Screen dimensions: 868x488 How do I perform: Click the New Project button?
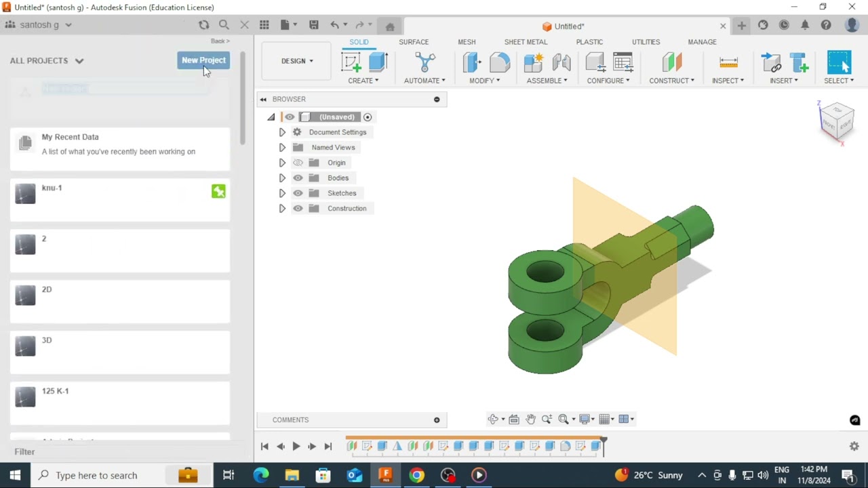click(203, 60)
